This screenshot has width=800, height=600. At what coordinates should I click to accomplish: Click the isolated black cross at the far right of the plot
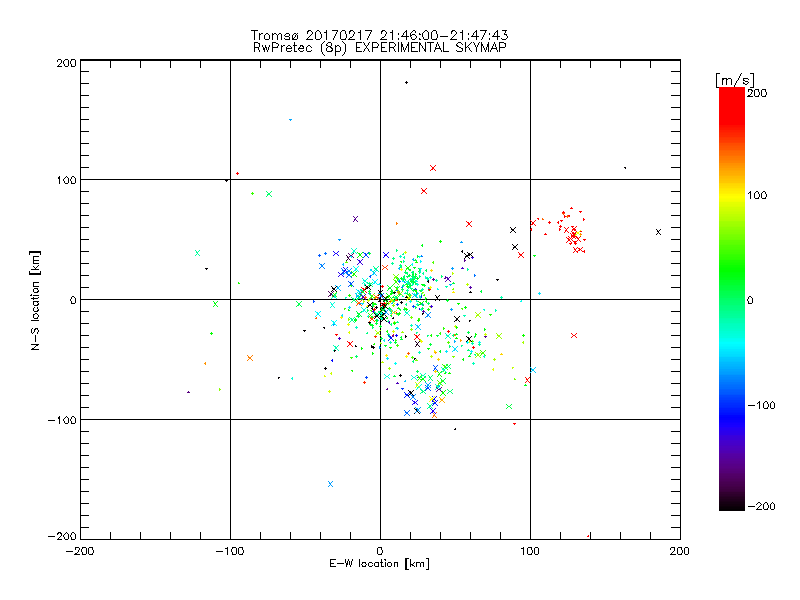point(658,232)
